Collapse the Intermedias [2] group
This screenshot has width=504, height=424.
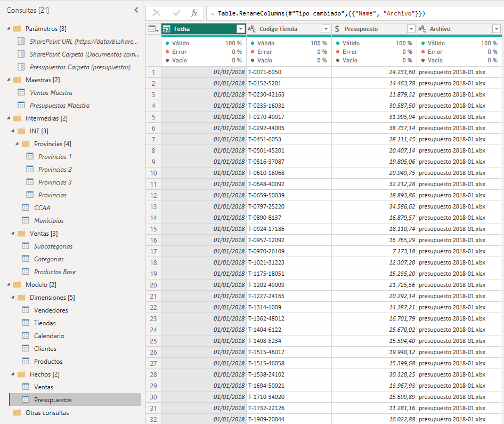tap(9, 118)
